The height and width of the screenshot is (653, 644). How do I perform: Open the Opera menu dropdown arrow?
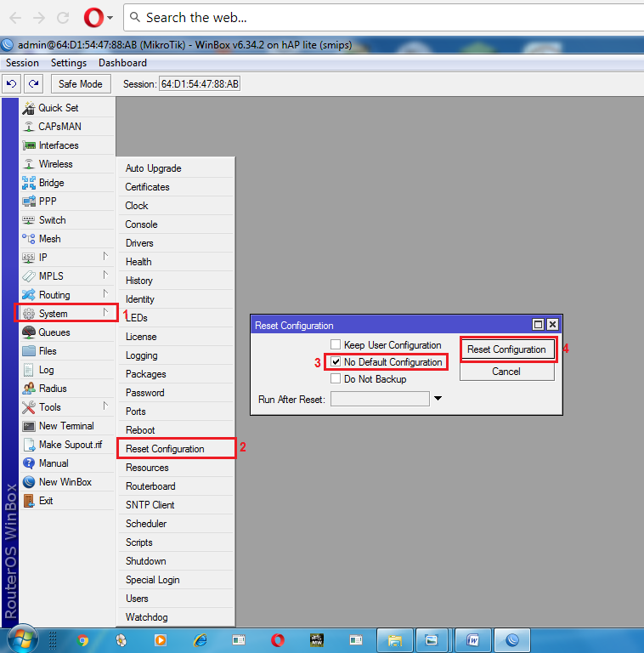click(x=110, y=18)
